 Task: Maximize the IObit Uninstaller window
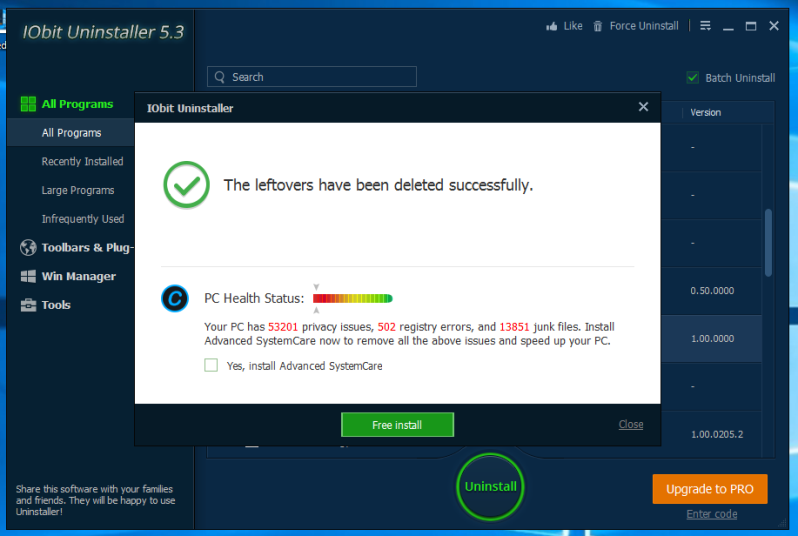(751, 26)
